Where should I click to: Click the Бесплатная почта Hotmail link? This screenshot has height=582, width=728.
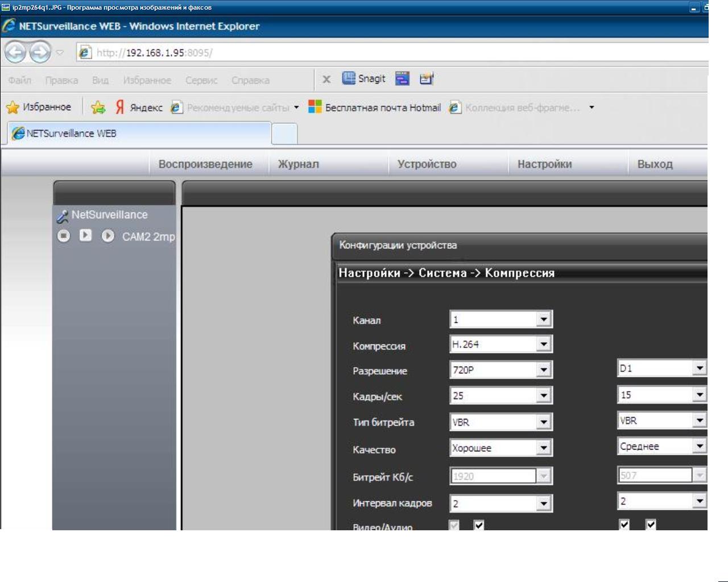[382, 107]
